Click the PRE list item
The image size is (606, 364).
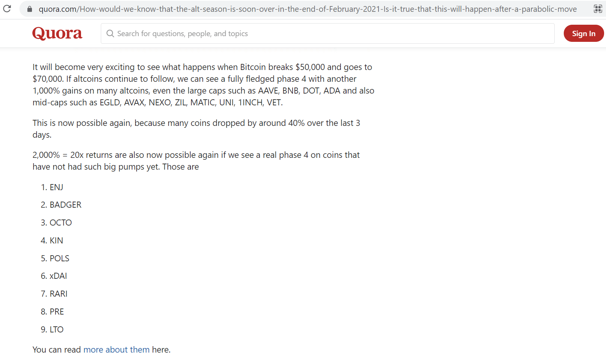57,312
